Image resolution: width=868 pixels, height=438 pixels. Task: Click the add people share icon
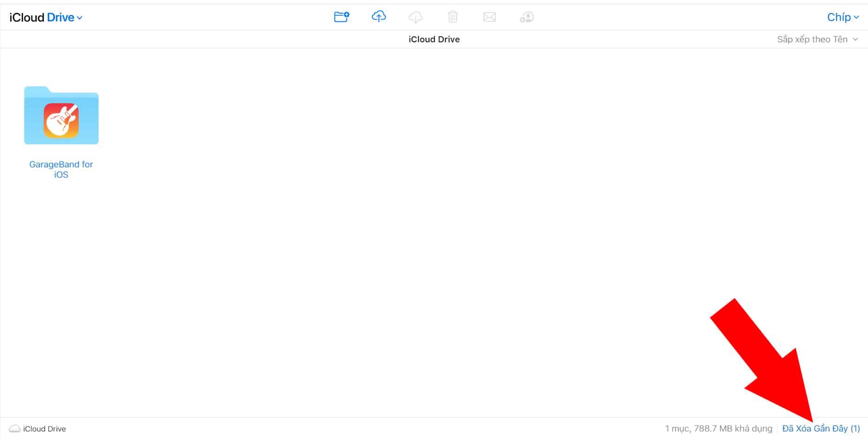(x=527, y=17)
